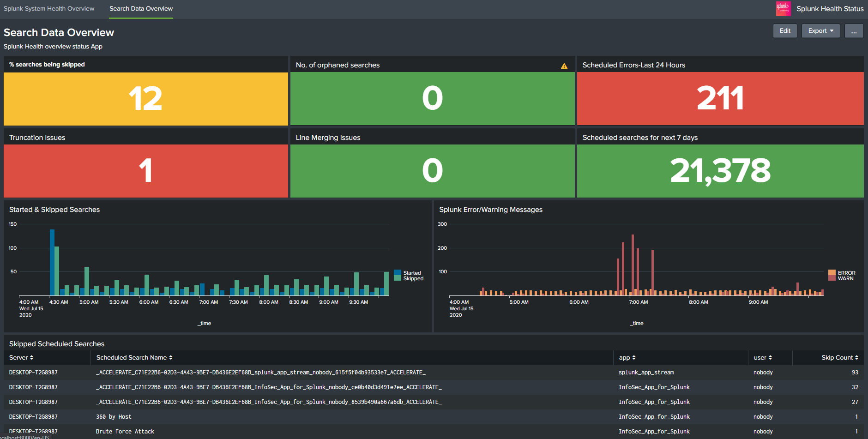Click the sort icon beside the app header
Screen dimensions: 868x439
tap(635, 357)
